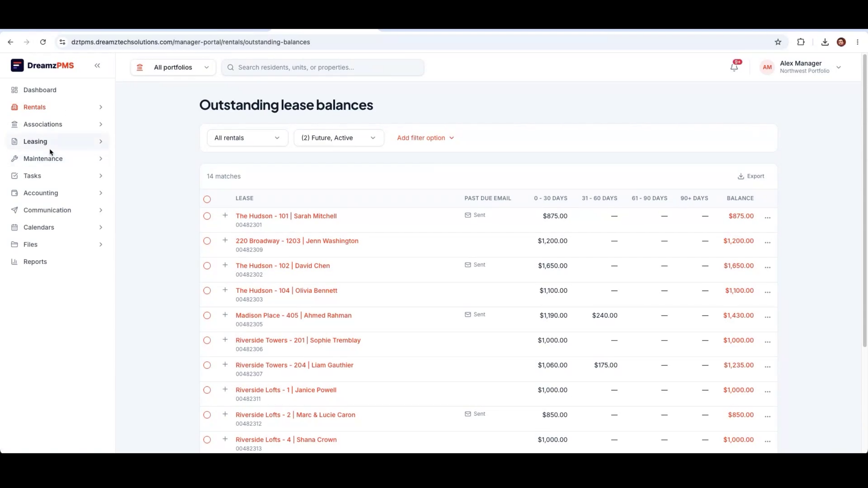Go to Dashboard in sidebar
The height and width of the screenshot is (488, 868).
click(x=40, y=90)
